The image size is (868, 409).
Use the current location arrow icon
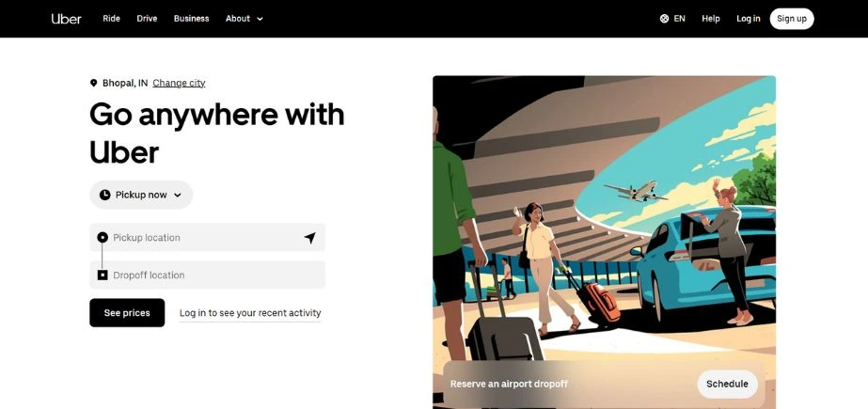pyautogui.click(x=309, y=238)
